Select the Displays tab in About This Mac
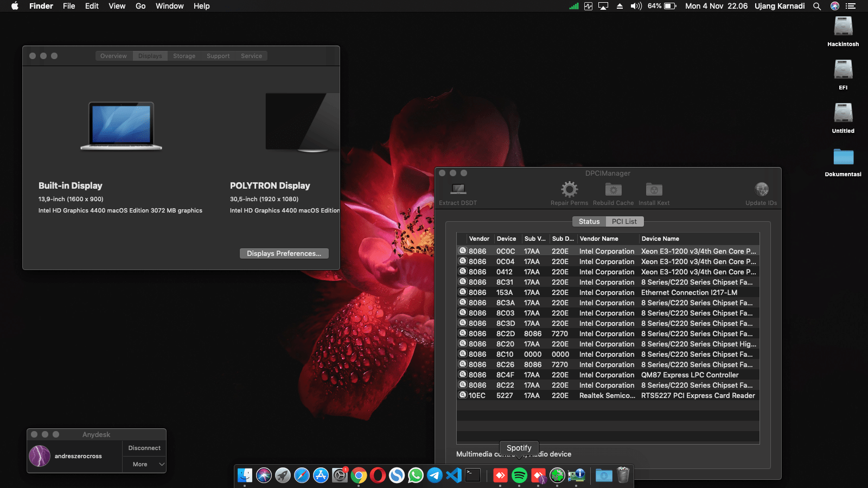This screenshot has height=488, width=868. [150, 56]
